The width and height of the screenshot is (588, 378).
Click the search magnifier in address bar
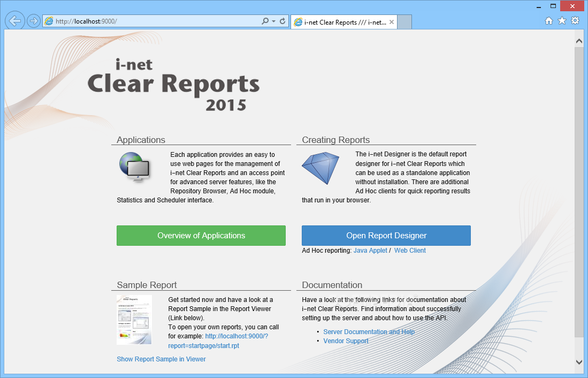(265, 21)
